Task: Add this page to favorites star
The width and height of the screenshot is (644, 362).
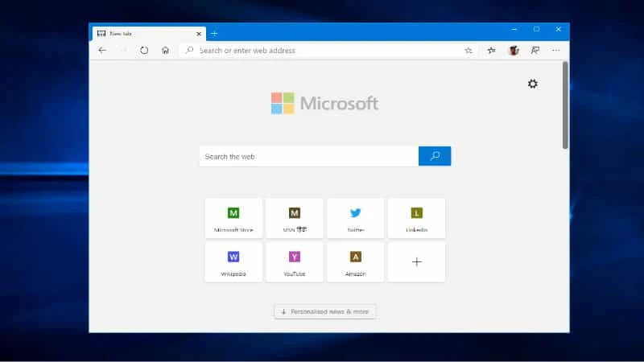Action: pos(469,51)
